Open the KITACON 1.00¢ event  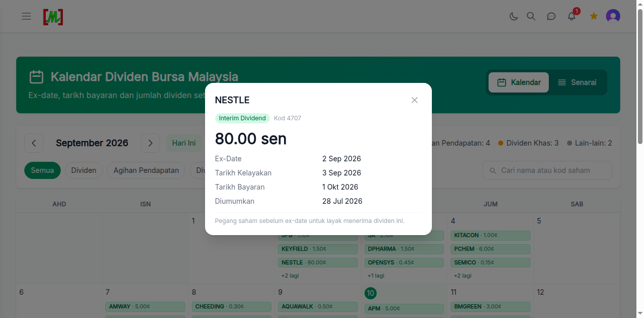[x=491, y=235]
